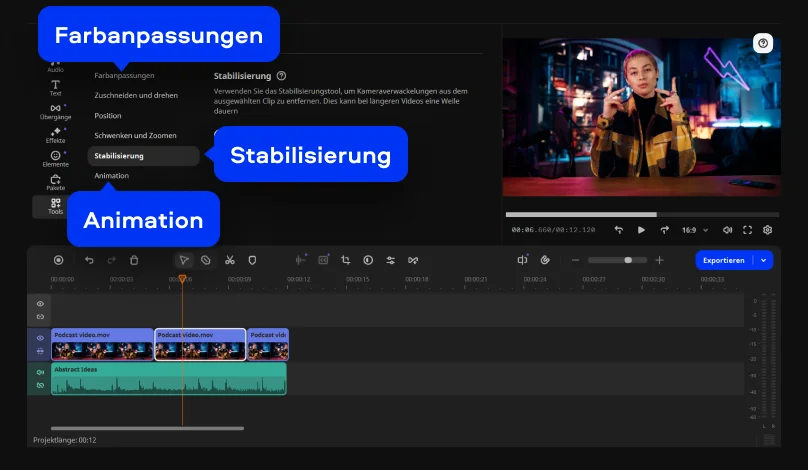This screenshot has width=808, height=470.
Task: Expand the Exportieren dropdown arrow
Action: [x=765, y=260]
